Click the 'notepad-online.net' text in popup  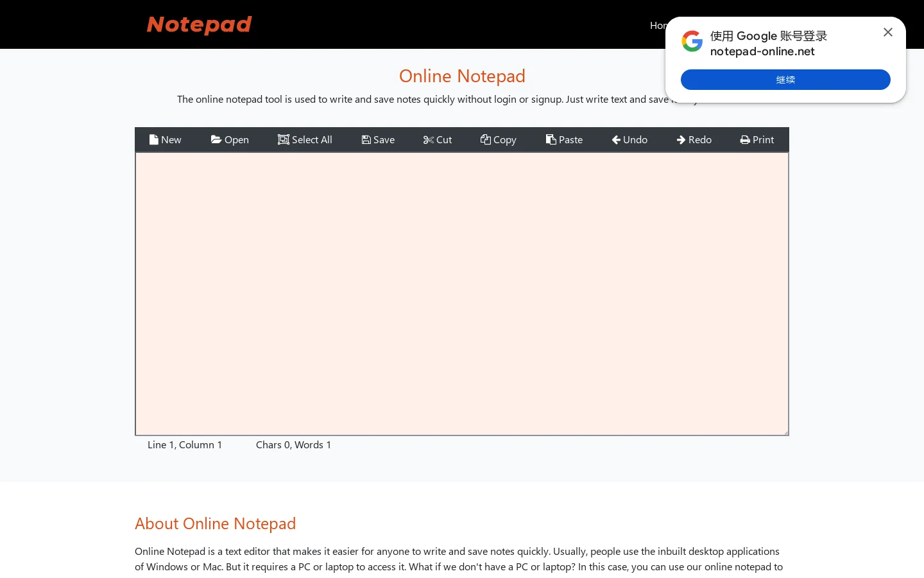(x=762, y=51)
